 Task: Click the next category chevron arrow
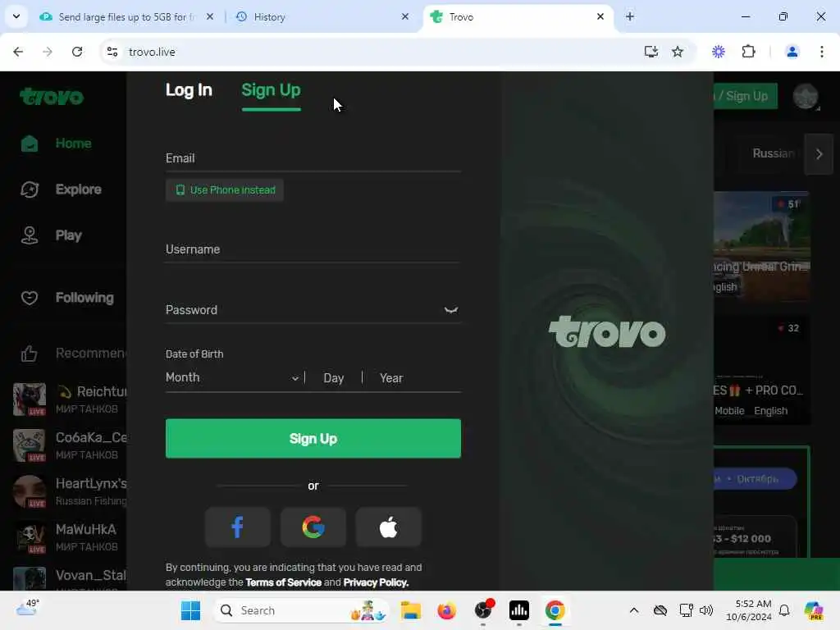tap(819, 154)
